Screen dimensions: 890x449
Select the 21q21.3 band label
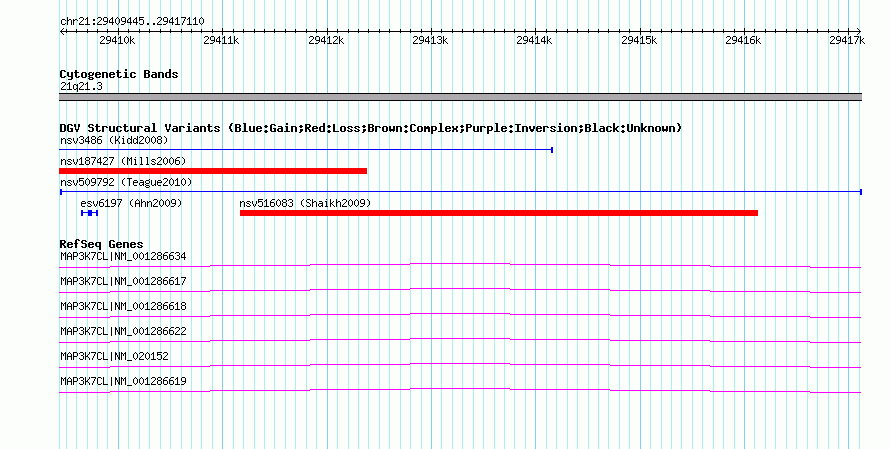81,87
